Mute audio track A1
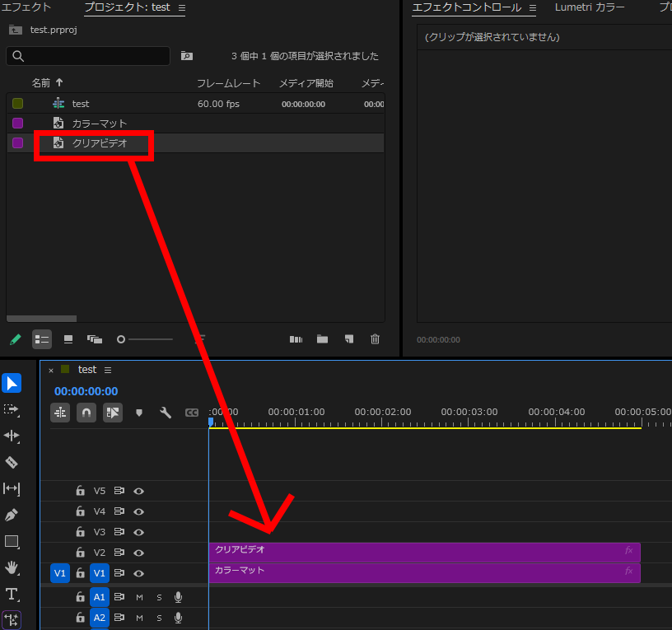This screenshot has width=672, height=630. point(139,597)
